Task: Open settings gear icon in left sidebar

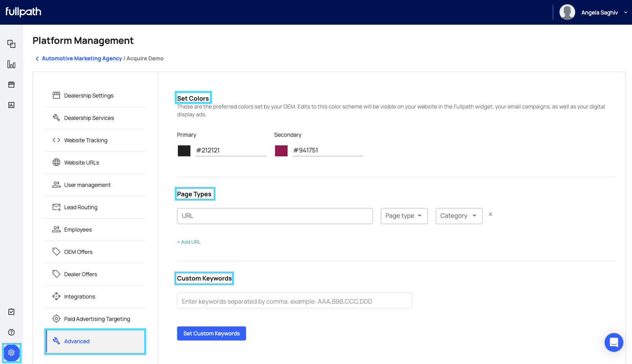Action: [11, 353]
